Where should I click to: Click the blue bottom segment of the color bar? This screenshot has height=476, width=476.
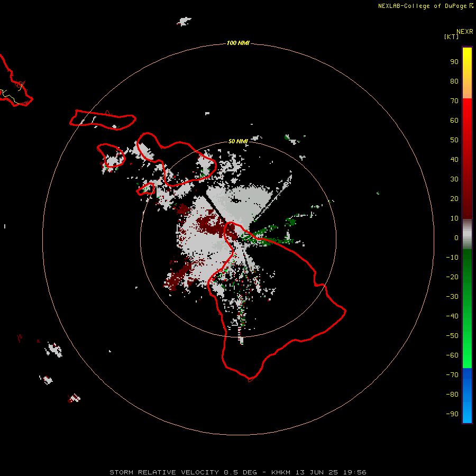[x=467, y=396]
